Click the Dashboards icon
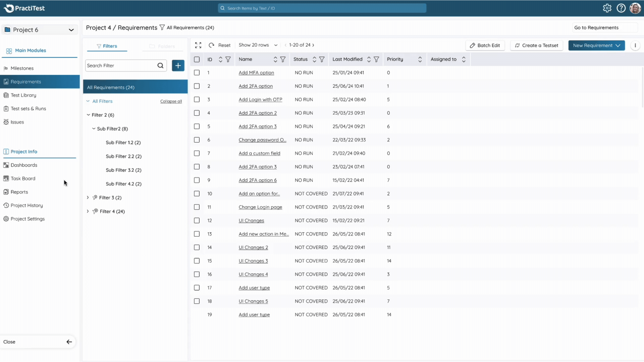 (6, 165)
